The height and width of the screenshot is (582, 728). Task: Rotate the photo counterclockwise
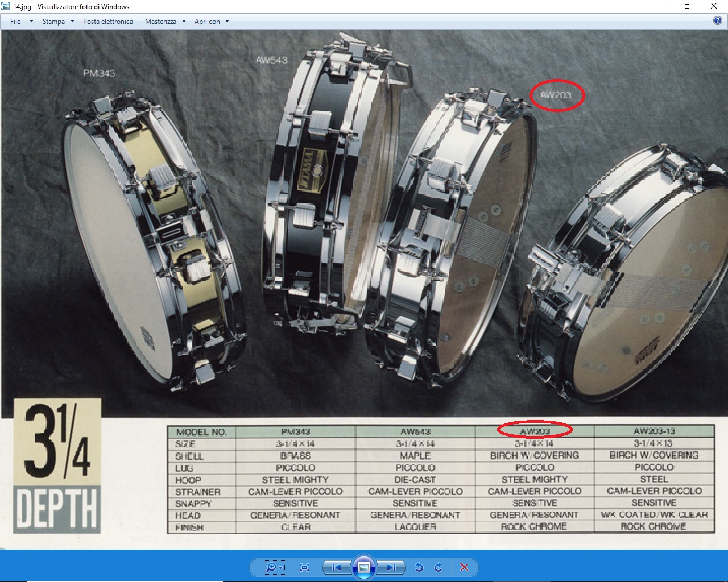click(x=419, y=567)
